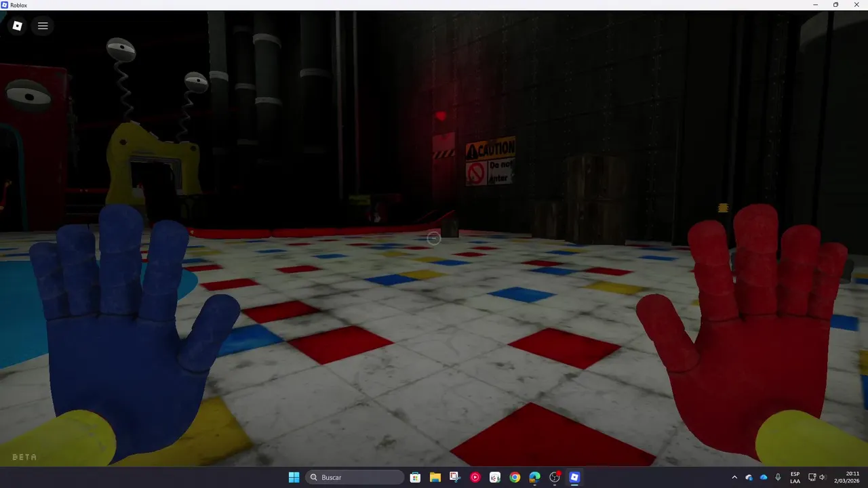This screenshot has height=488, width=868.
Task: Open network settings tray icon
Action: tap(812, 477)
